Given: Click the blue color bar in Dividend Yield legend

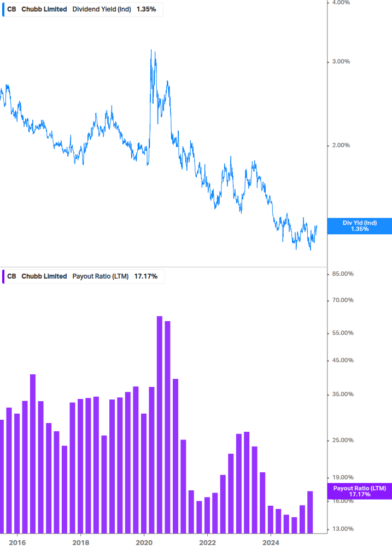Looking at the screenshot, I should click(3, 9).
